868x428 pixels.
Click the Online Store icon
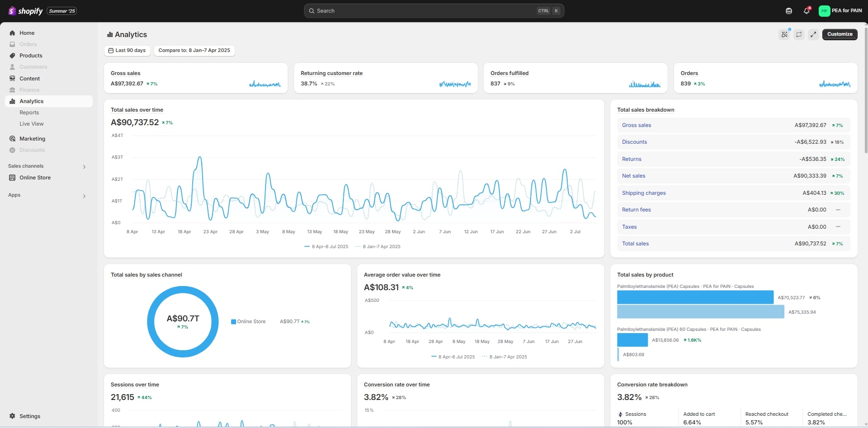pyautogui.click(x=12, y=178)
